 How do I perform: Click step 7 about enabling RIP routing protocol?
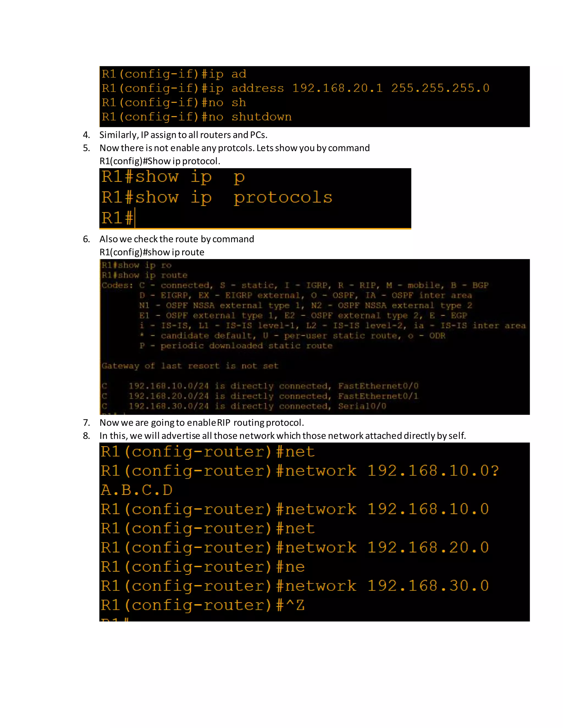(x=202, y=423)
